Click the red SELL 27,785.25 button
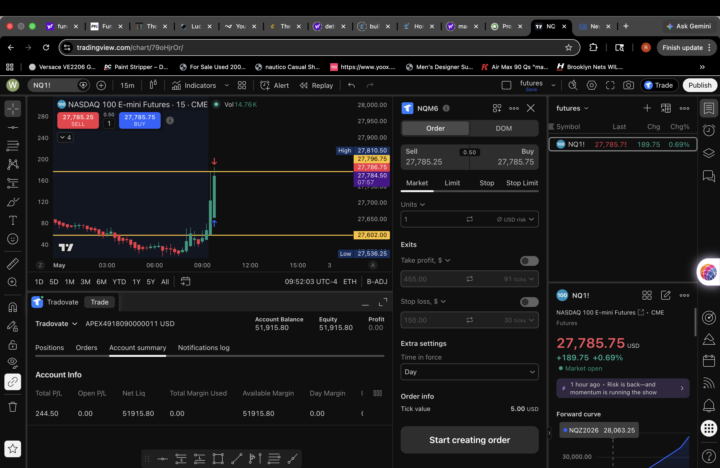The width and height of the screenshot is (720, 468). coord(78,120)
